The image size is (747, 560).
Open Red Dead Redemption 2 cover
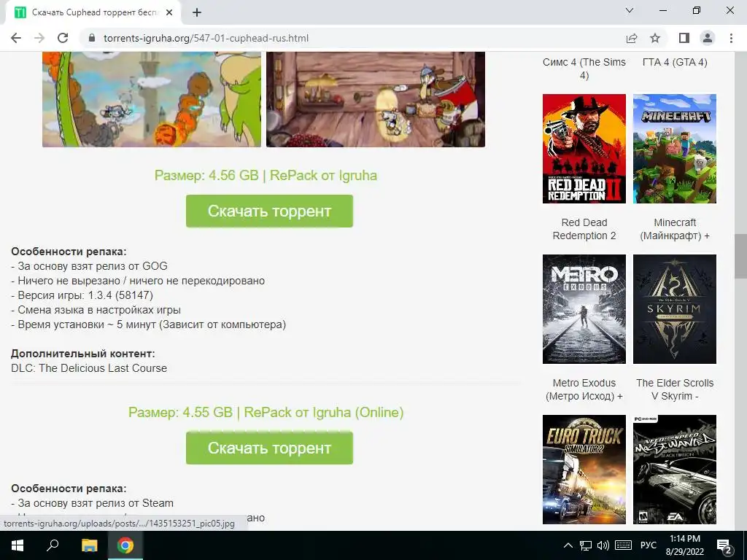pos(584,149)
